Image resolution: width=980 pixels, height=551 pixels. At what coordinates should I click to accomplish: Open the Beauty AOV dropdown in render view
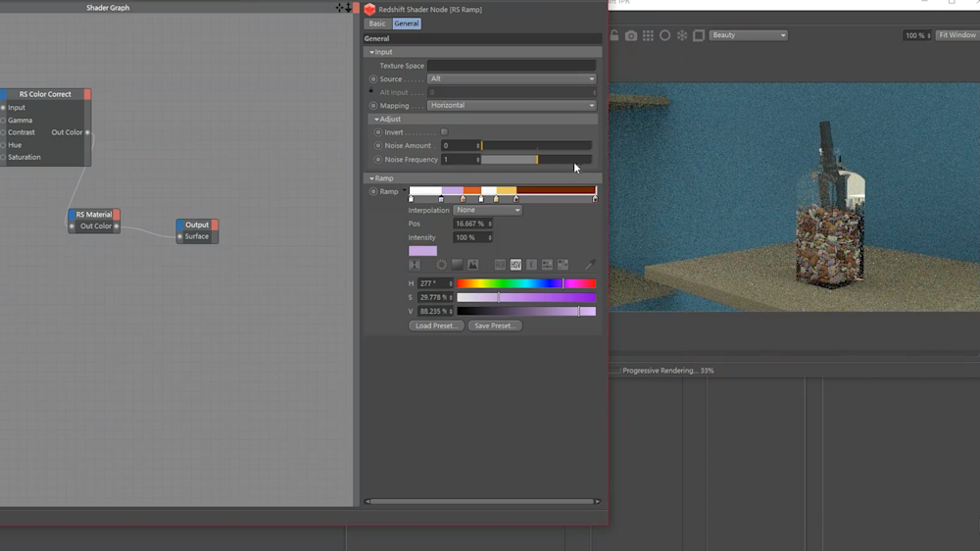(748, 35)
